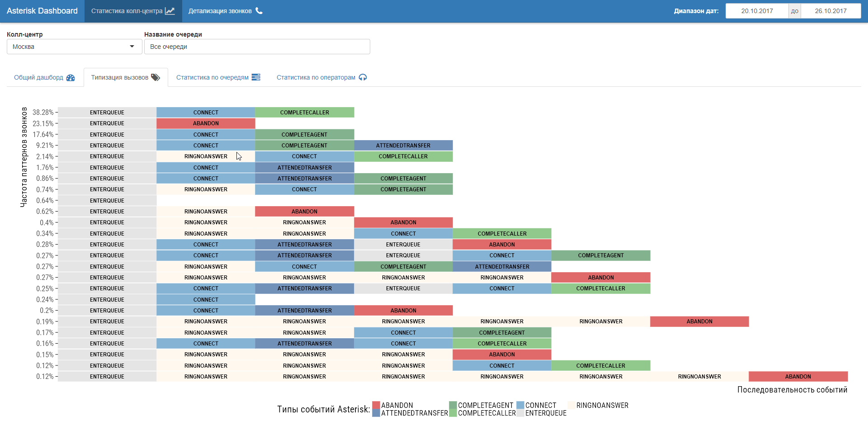The image size is (868, 440).
Task: Click ABANDON block in the 0.28% row
Action: 502,245
